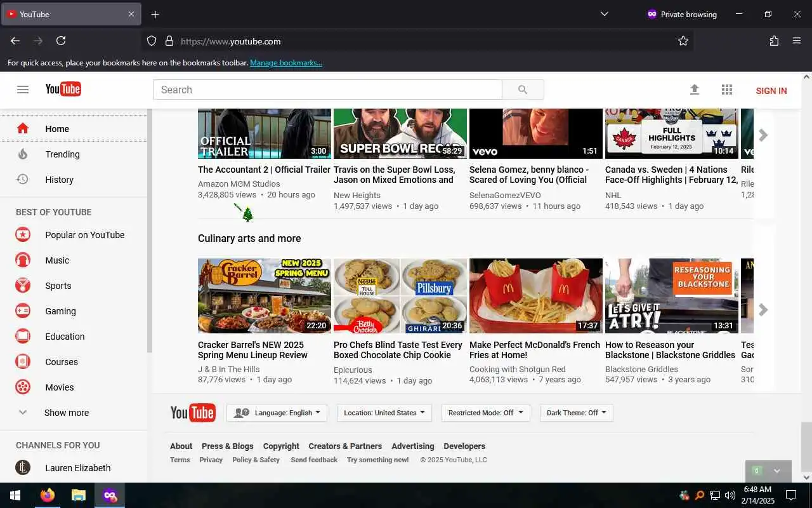The height and width of the screenshot is (508, 812).
Task: Select History in the sidebar menu
Action: pyautogui.click(x=73, y=179)
